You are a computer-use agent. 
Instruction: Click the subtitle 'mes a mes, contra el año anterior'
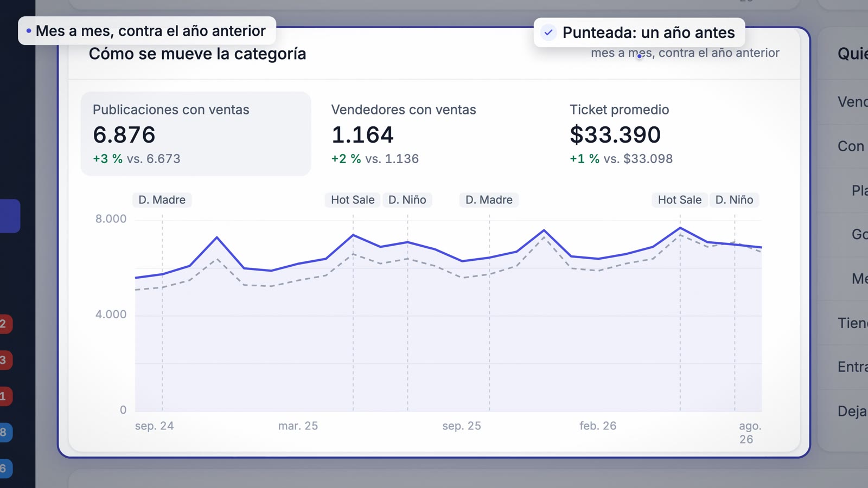(685, 53)
